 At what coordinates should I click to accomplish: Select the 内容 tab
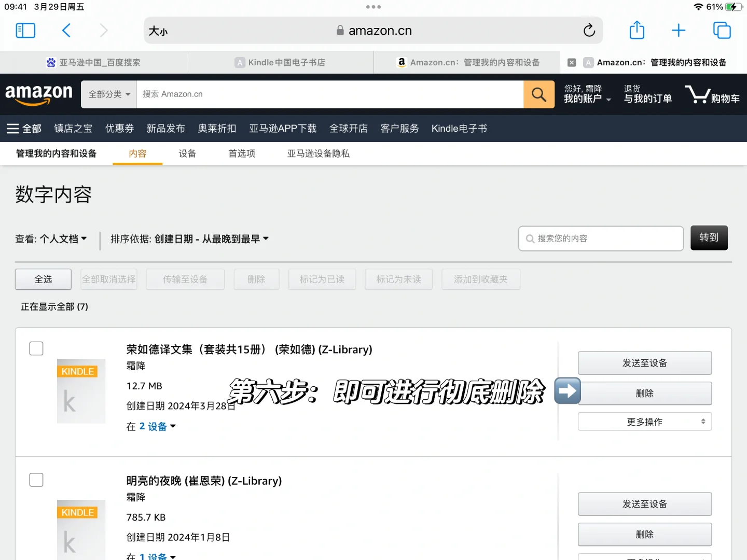[x=137, y=153]
